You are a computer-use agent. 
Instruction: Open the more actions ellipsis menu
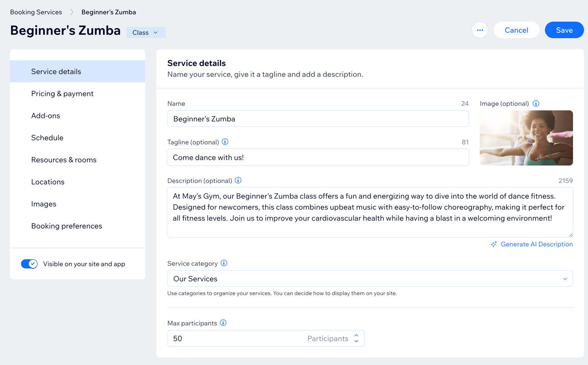(x=480, y=30)
